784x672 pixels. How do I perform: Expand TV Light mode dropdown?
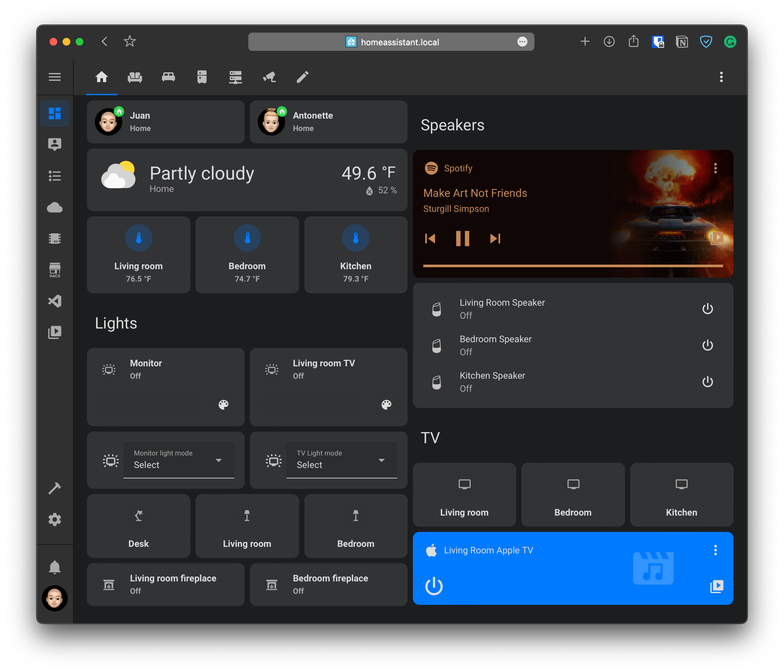pos(341,460)
